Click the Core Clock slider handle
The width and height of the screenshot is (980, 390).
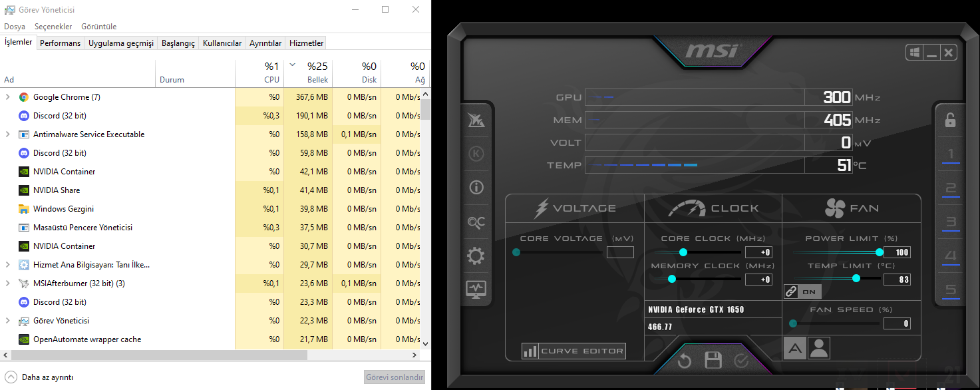683,252
